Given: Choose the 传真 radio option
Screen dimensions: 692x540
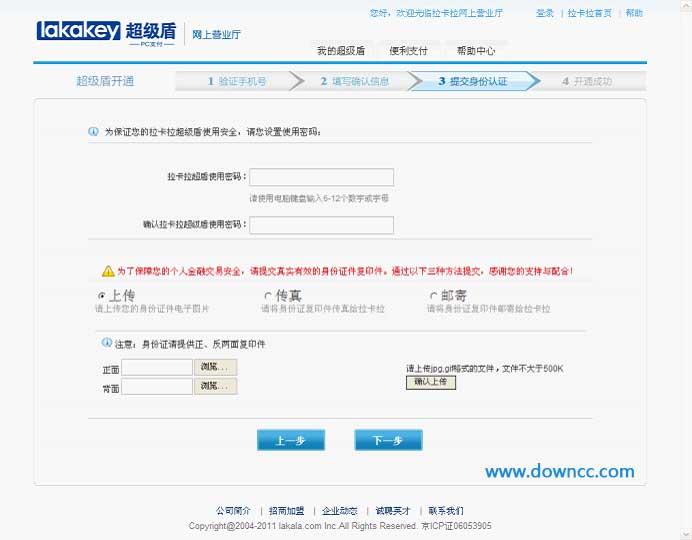Looking at the screenshot, I should point(267,296).
